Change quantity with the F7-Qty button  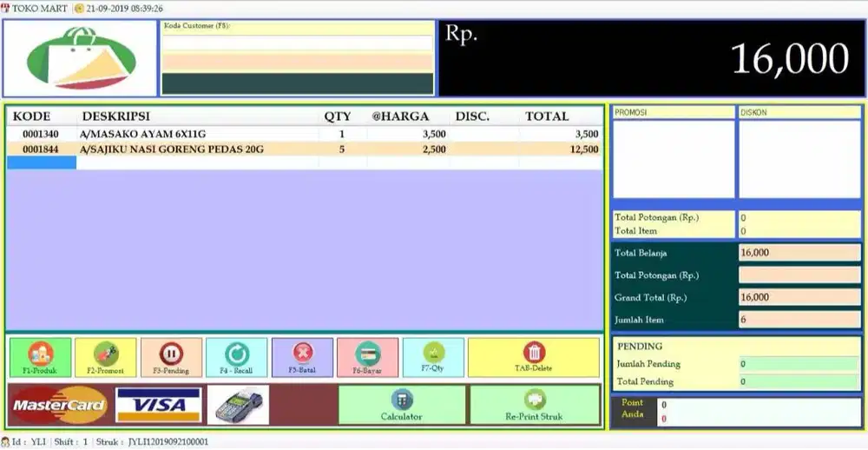433,358
